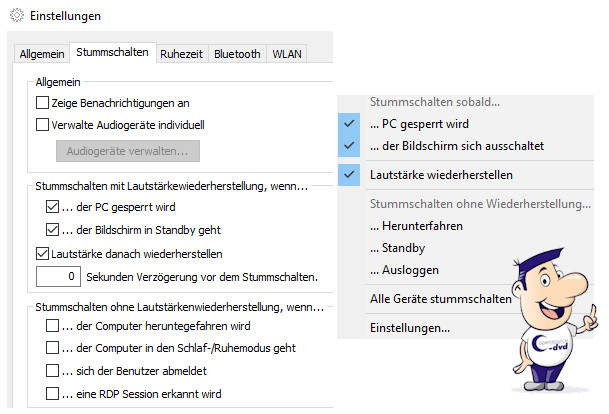Open the Ruhezeit tab
Screen dimensions: 609x414
[181, 54]
